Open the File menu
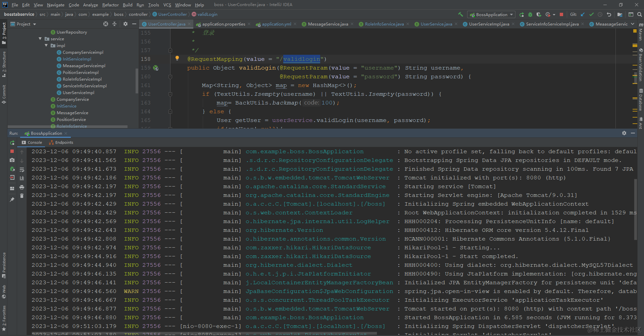This screenshot has height=336, width=644. click(15, 5)
